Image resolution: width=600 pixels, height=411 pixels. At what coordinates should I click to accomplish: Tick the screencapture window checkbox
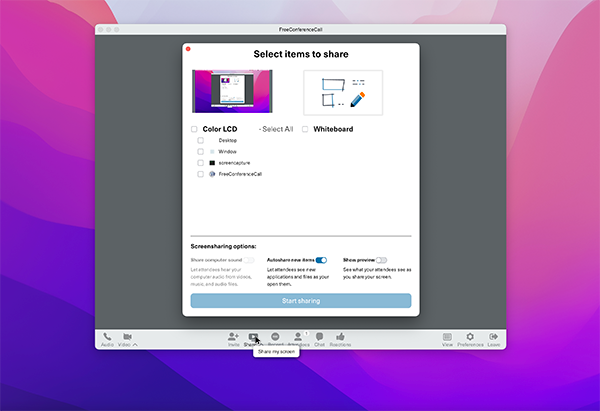click(200, 162)
